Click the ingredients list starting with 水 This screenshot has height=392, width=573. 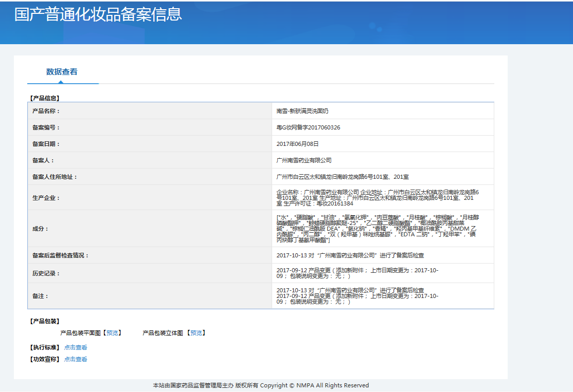tap(378, 229)
